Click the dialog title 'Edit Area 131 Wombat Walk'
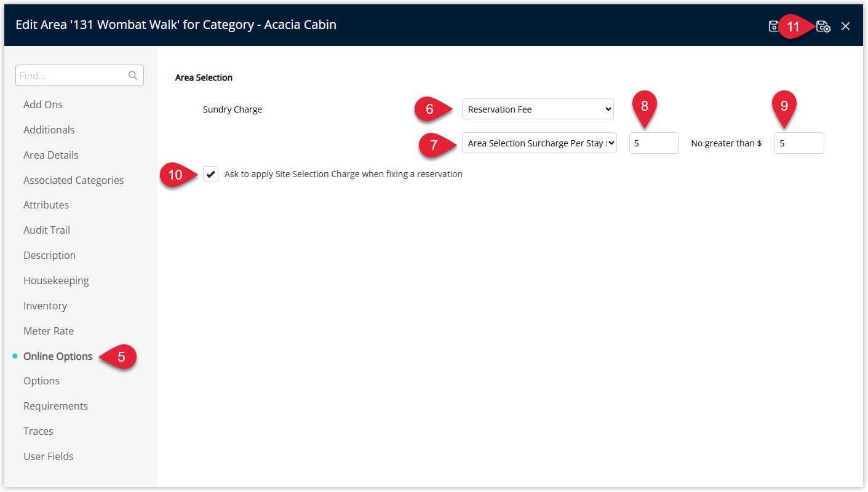This screenshot has width=868, height=492. coord(176,25)
